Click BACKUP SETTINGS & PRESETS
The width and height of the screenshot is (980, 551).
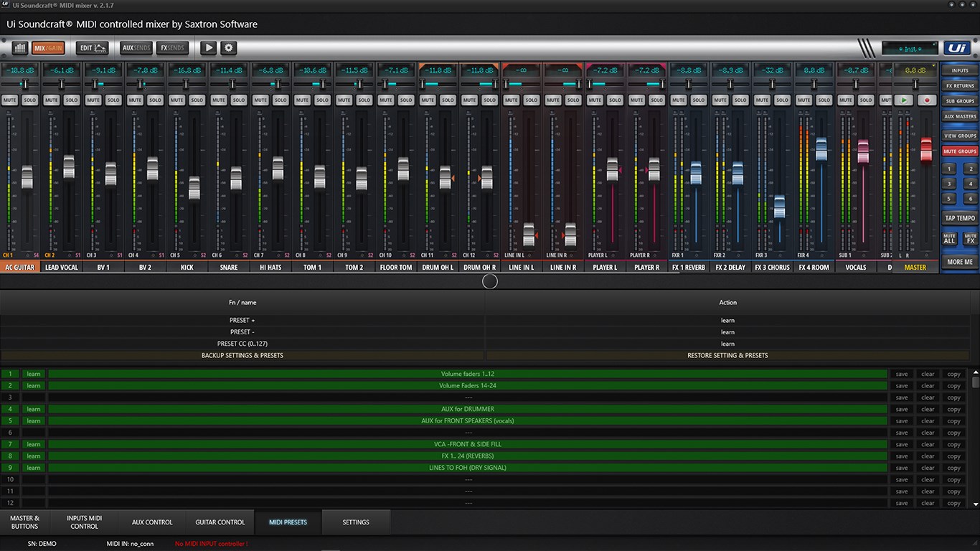tap(242, 355)
